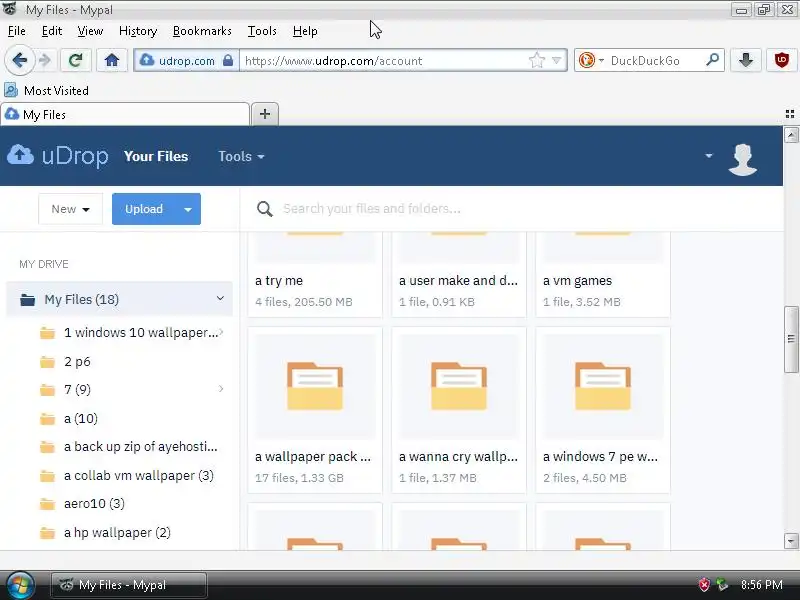This screenshot has width=800, height=600.
Task: Click the 'a user make and d...' folder name
Action: click(x=458, y=281)
